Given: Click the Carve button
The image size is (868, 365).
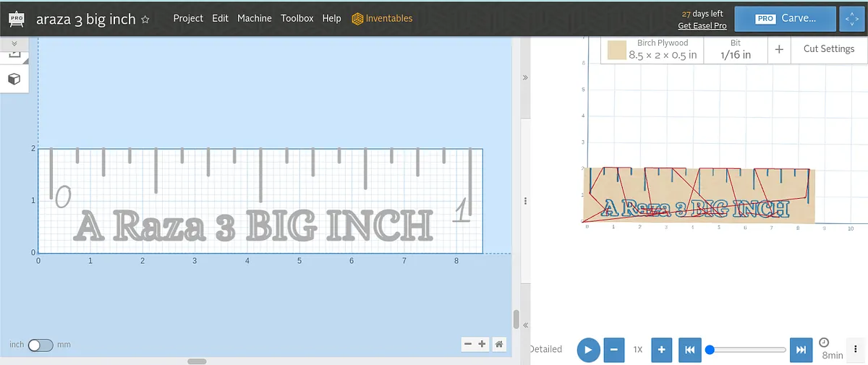Looking at the screenshot, I should [786, 19].
